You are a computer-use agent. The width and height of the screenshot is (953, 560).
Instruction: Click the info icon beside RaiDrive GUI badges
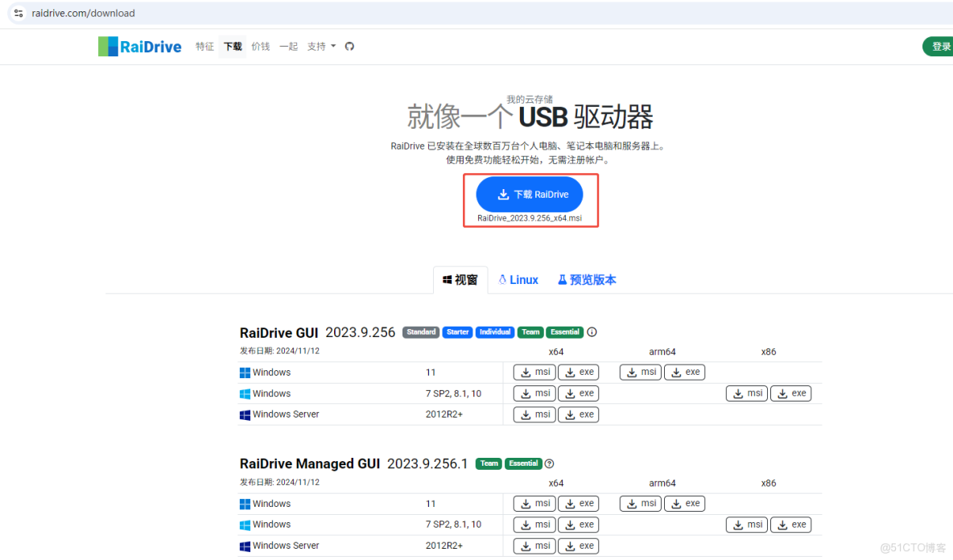click(x=592, y=331)
